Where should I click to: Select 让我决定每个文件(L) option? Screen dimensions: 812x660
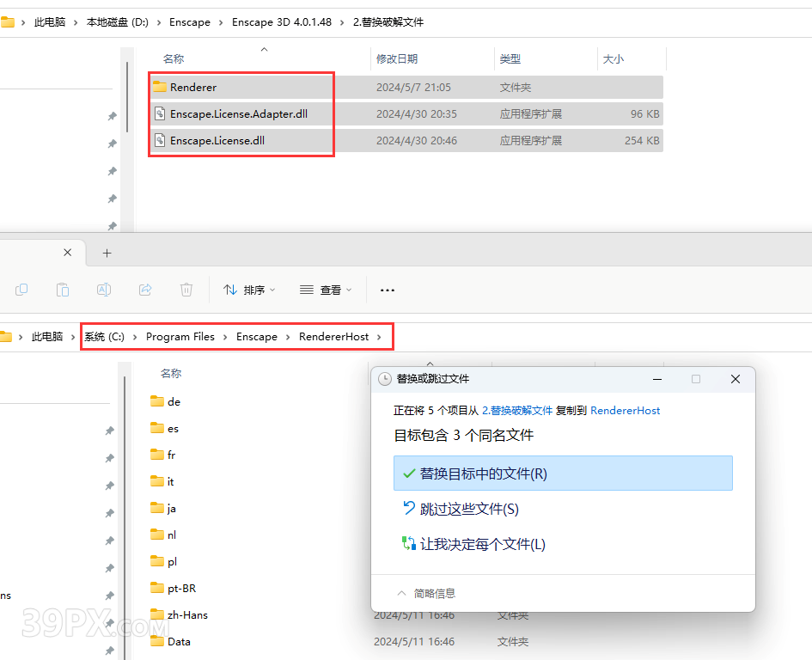point(482,544)
